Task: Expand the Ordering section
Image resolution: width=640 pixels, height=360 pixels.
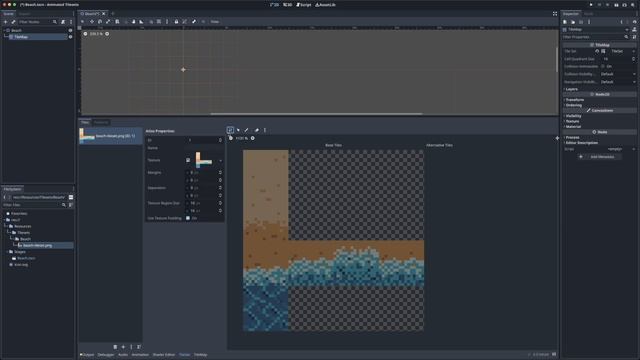Action: pyautogui.click(x=573, y=105)
